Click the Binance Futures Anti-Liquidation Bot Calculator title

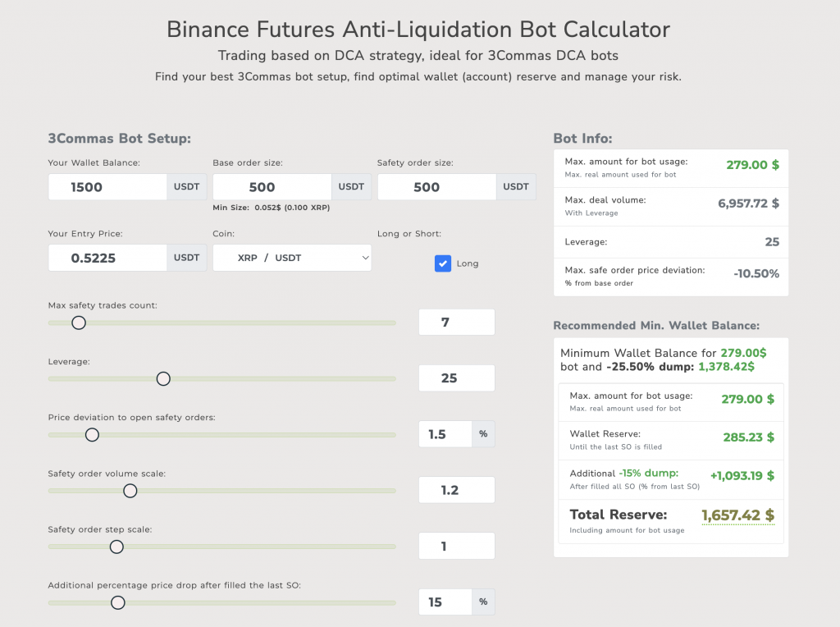click(418, 30)
